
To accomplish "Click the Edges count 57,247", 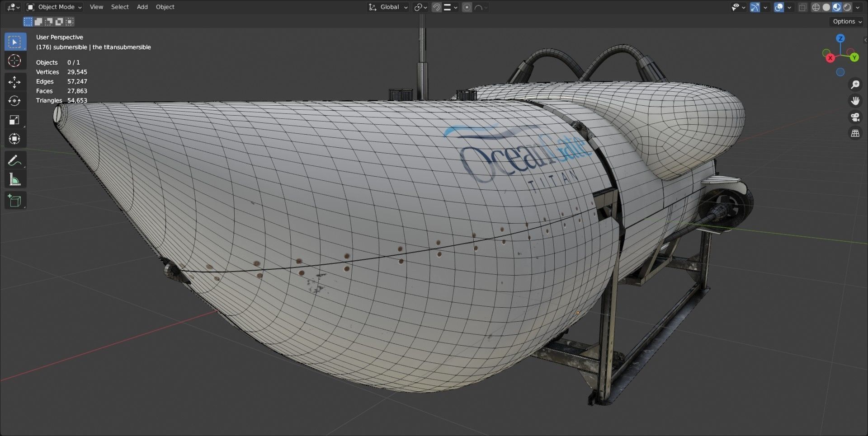I will point(77,81).
